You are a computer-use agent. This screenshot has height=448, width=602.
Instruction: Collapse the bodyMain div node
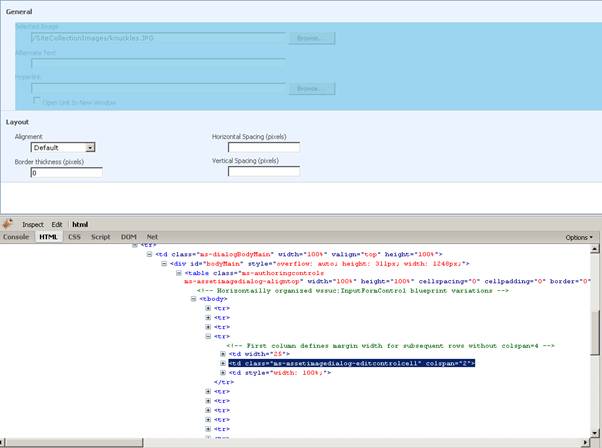coord(164,263)
